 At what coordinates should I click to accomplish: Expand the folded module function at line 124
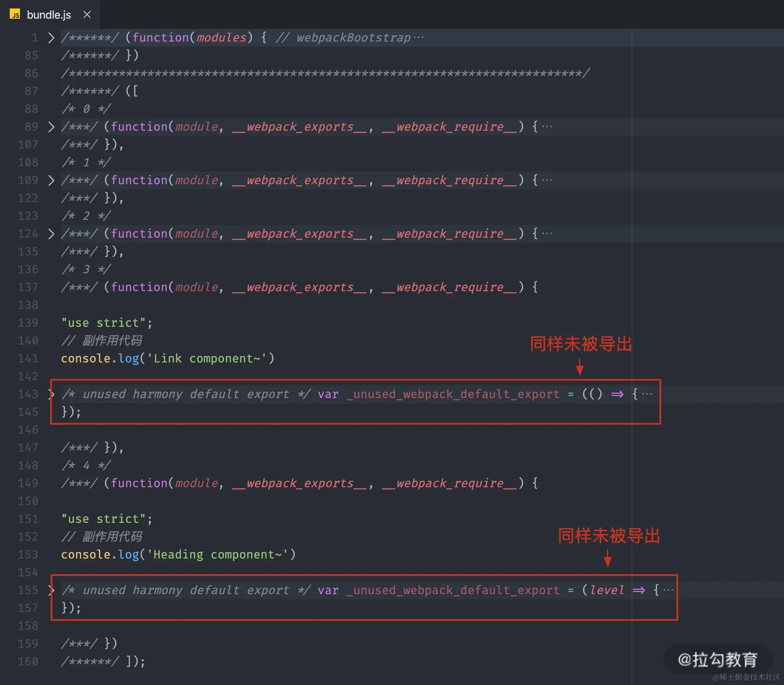click(51, 233)
